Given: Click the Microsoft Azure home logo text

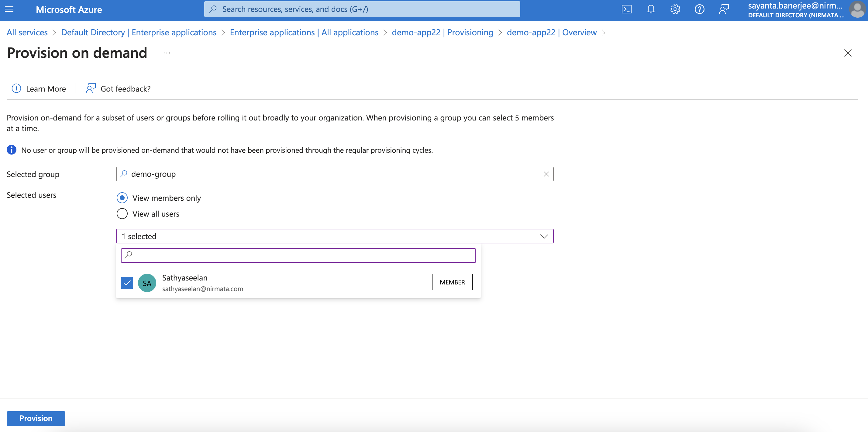Looking at the screenshot, I should tap(69, 9).
